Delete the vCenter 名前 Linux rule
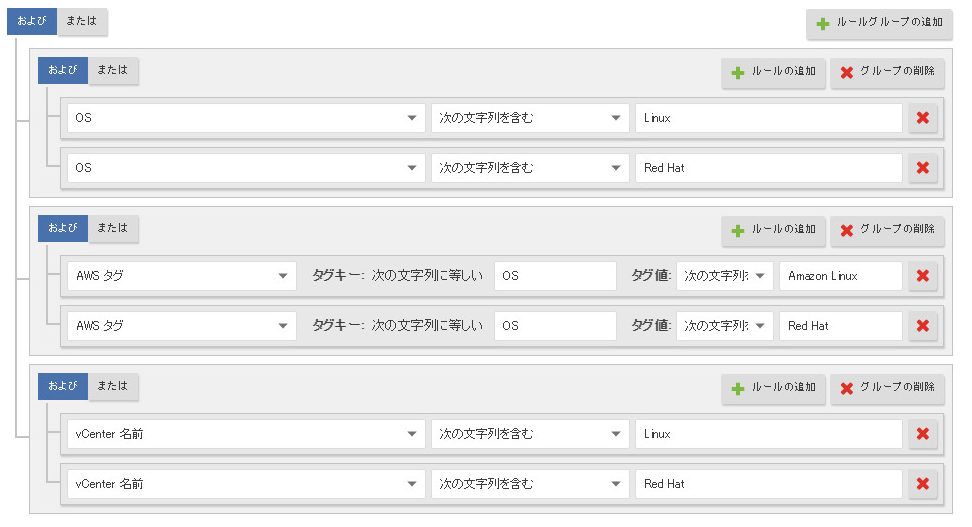 [922, 434]
